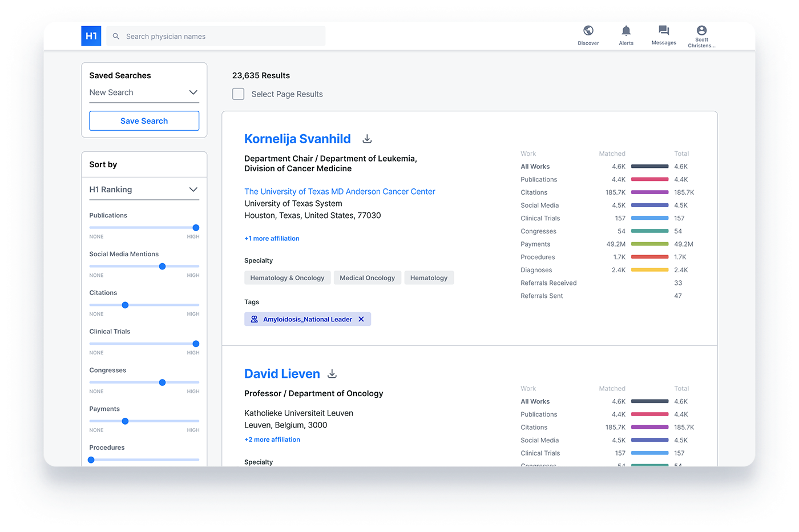This screenshot has width=799, height=532.
Task: Remove the Amyloidosis_National Leader tag
Action: point(361,319)
